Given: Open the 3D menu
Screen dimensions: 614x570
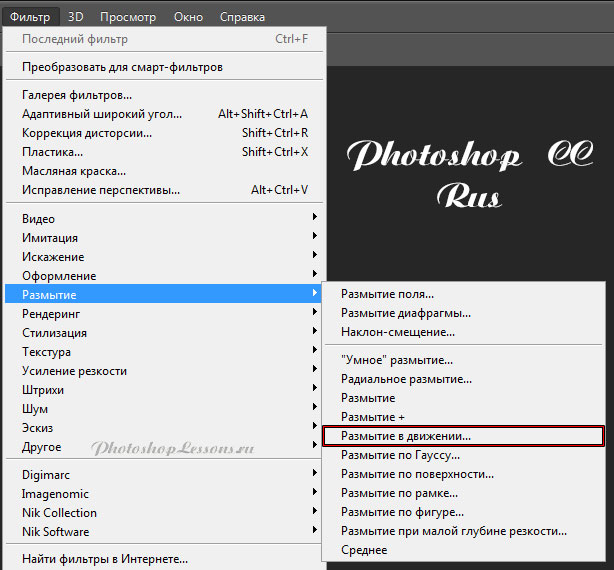Looking at the screenshot, I should pyautogui.click(x=76, y=17).
